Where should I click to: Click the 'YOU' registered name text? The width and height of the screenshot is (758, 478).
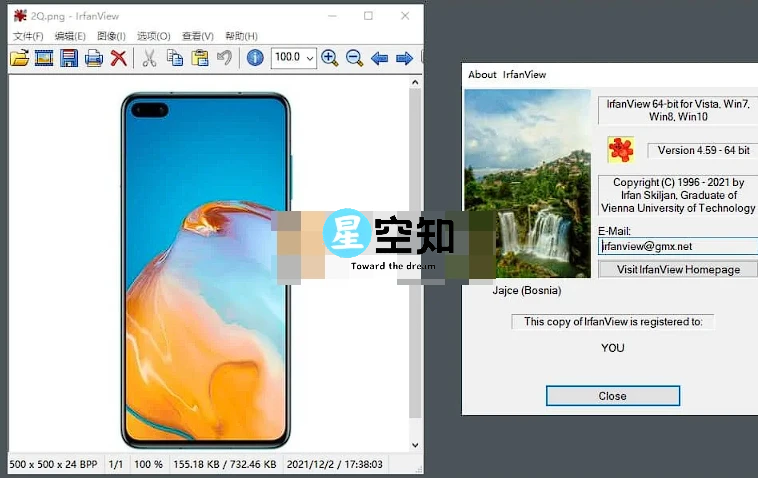click(x=612, y=348)
